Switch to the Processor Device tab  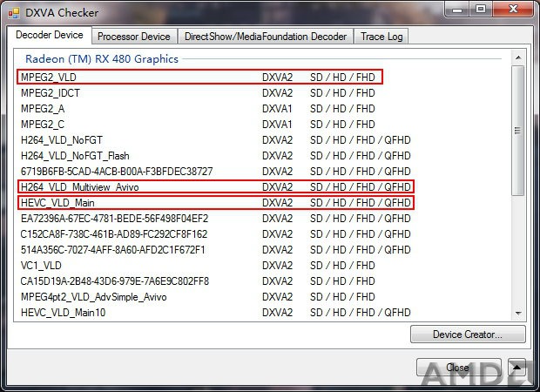134,37
